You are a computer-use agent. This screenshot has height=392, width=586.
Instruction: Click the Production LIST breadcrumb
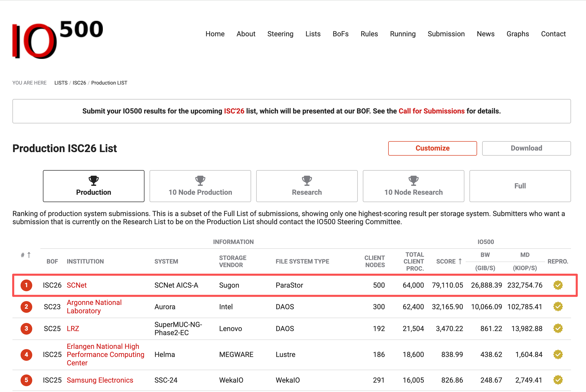pos(109,83)
